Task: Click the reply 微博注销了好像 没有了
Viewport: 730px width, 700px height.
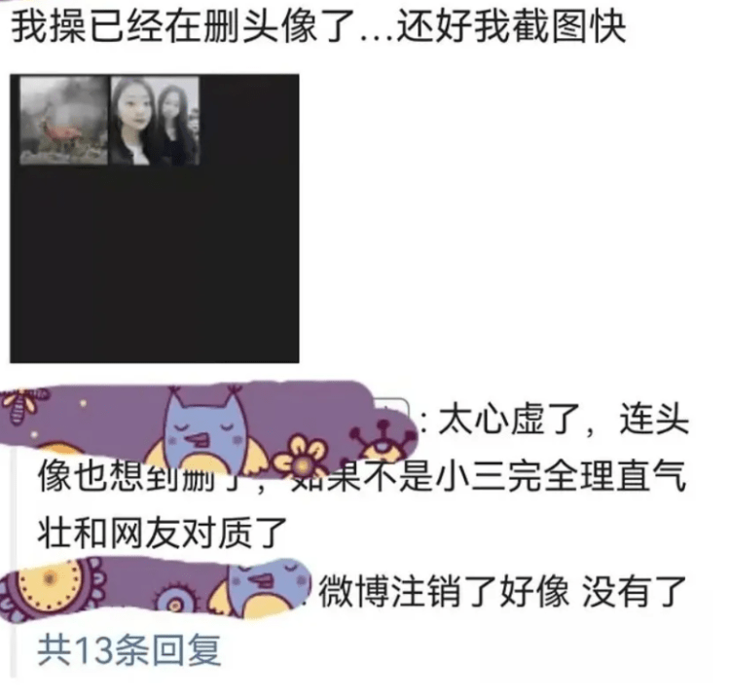Action: [x=502, y=592]
